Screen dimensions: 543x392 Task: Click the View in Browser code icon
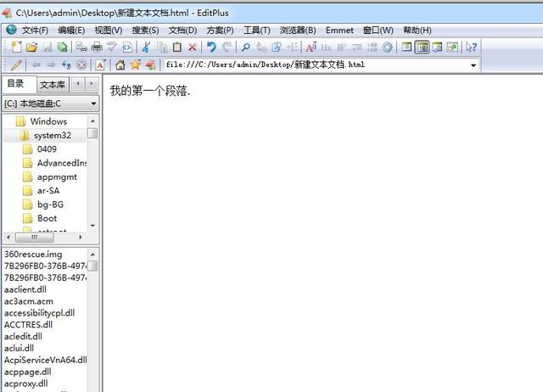pos(127,47)
